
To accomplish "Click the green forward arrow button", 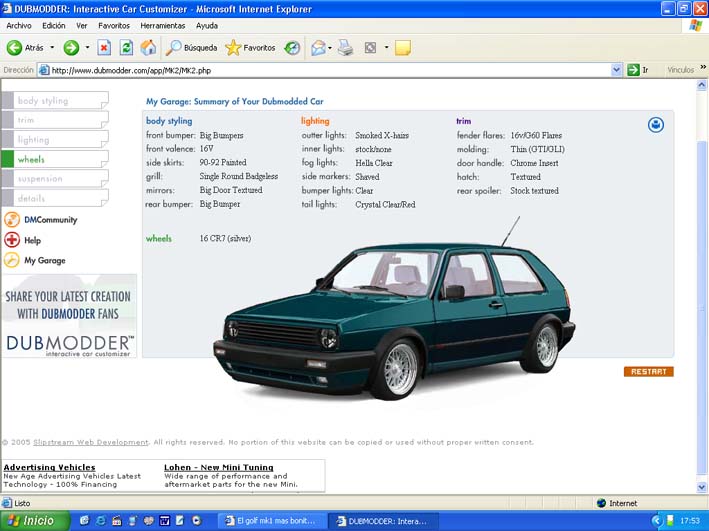I will click(x=71, y=47).
